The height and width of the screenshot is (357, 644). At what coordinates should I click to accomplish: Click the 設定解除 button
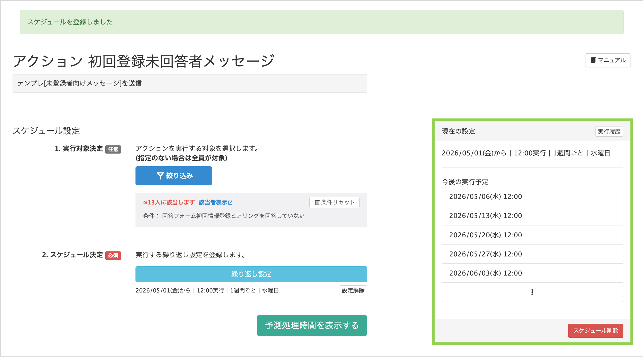353,290
